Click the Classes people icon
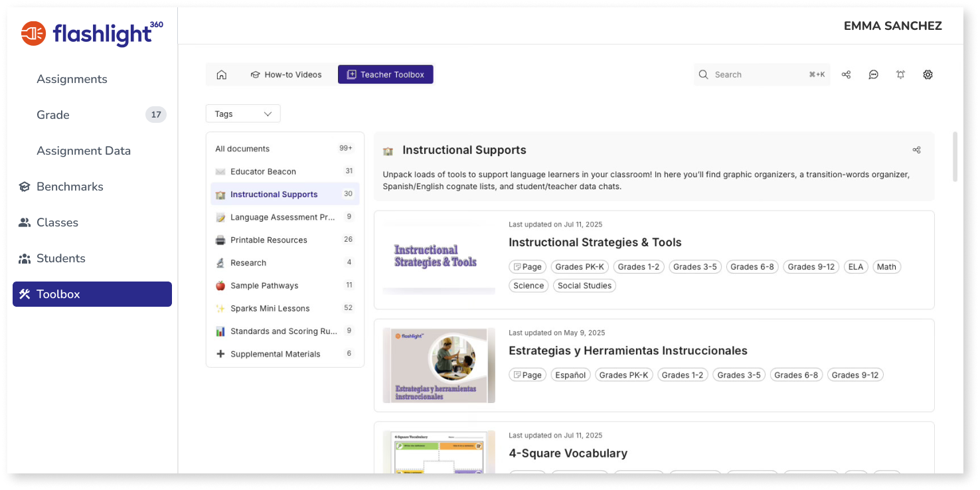 (x=25, y=222)
